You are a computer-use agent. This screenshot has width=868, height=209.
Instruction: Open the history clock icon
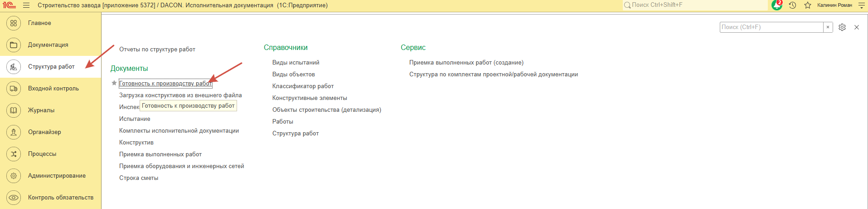(792, 5)
